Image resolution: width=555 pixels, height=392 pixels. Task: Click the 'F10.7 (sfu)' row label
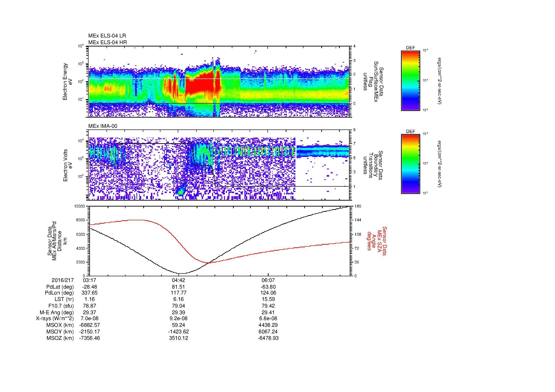pos(61,306)
